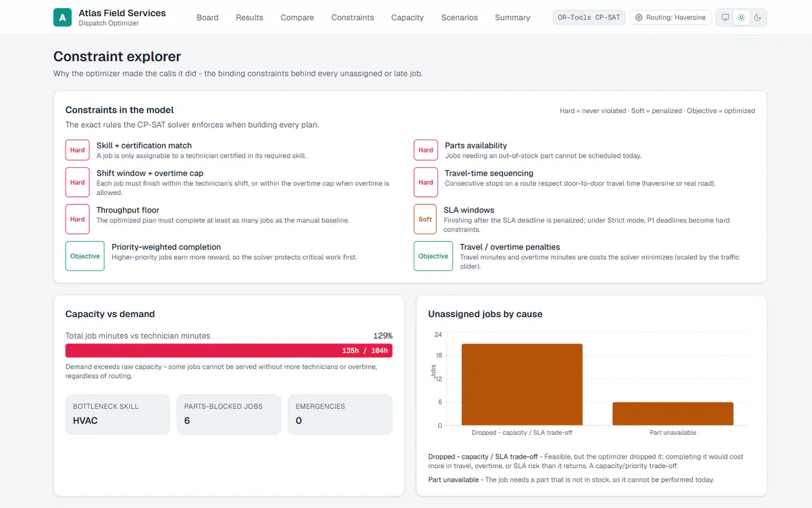Click the Total job minutes vs technician minutes label
Screen dimensions: 812x508
(138, 336)
